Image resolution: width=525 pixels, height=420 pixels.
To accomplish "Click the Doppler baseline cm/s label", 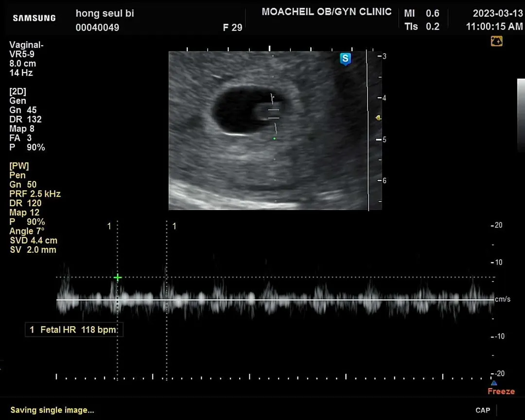I will pyautogui.click(x=503, y=299).
